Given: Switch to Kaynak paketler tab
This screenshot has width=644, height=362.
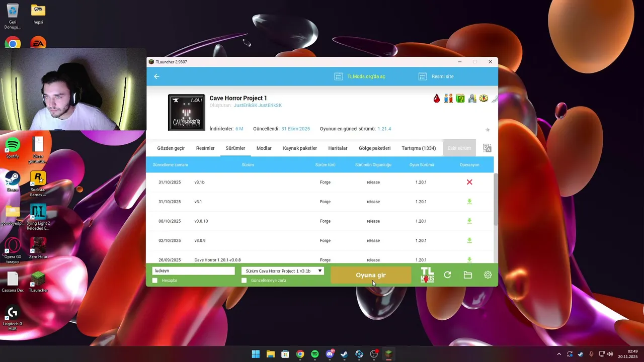Looking at the screenshot, I should coord(300,148).
